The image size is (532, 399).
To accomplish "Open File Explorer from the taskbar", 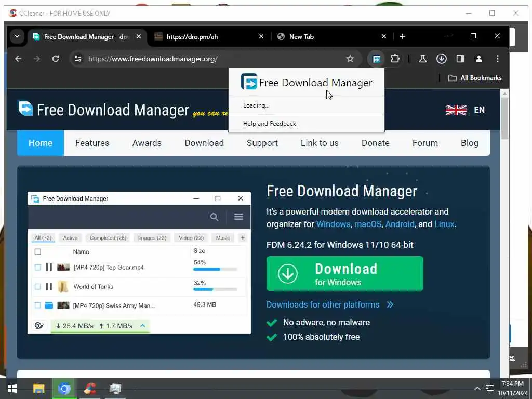I will tap(38, 389).
